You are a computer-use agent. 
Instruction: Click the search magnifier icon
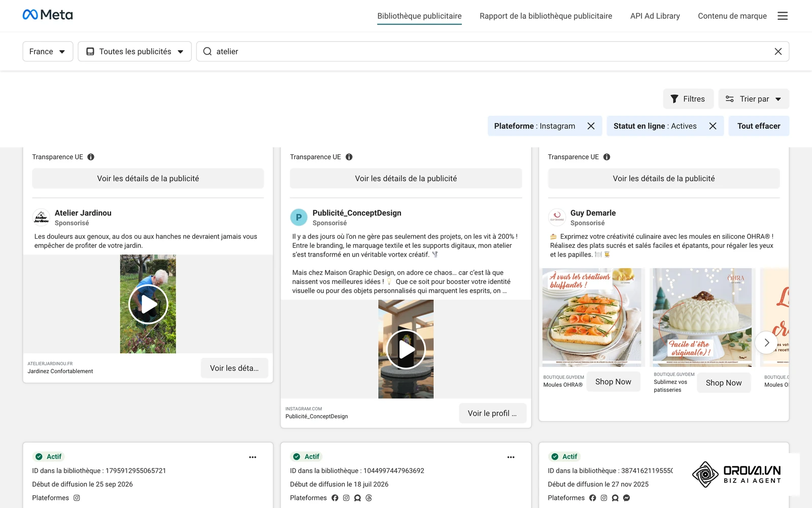(207, 51)
